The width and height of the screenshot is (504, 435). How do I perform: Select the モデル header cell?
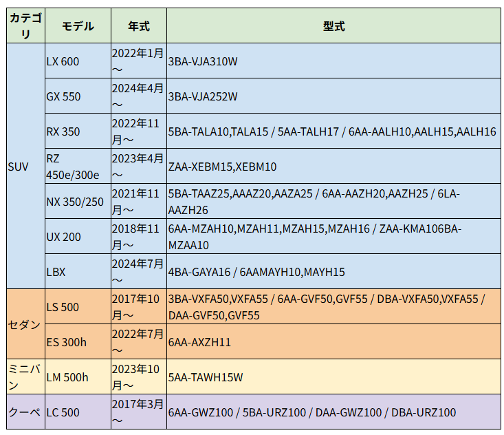78,25
